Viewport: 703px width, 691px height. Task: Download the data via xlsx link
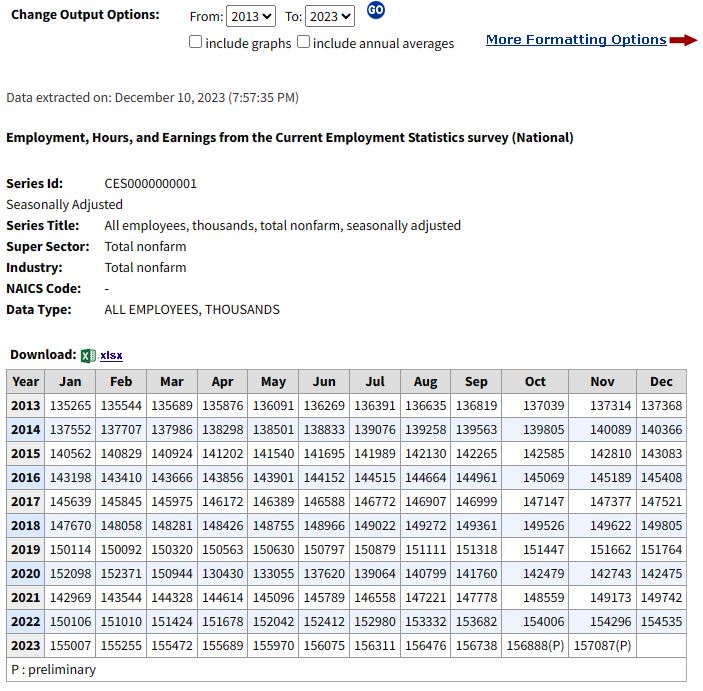pyautogui.click(x=111, y=355)
